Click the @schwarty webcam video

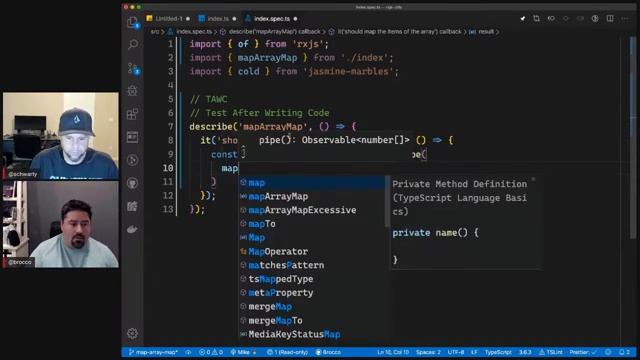coord(61,136)
